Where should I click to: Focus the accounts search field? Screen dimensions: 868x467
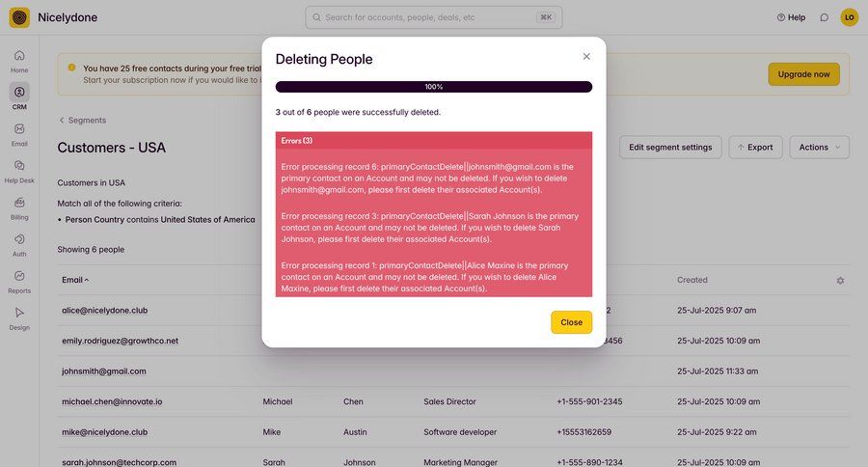click(434, 17)
